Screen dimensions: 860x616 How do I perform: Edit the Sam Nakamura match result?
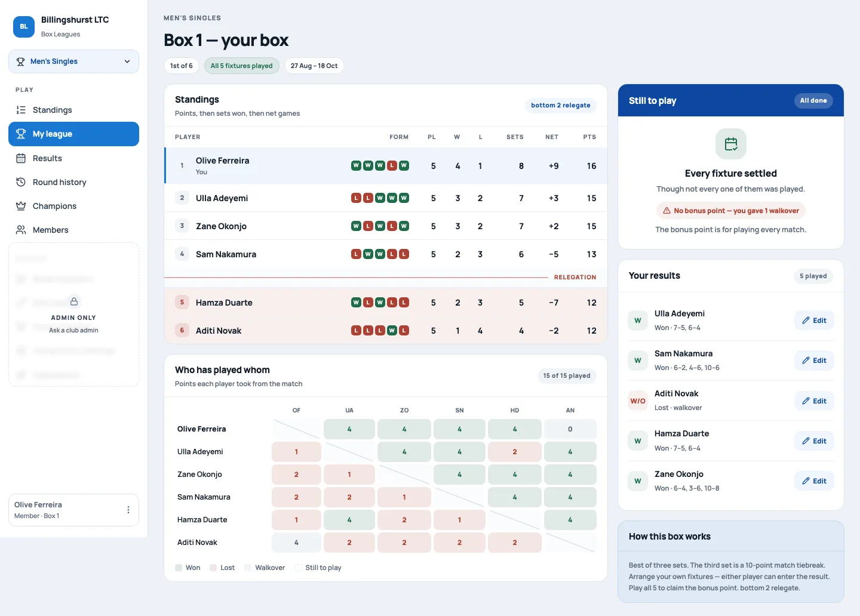(814, 361)
